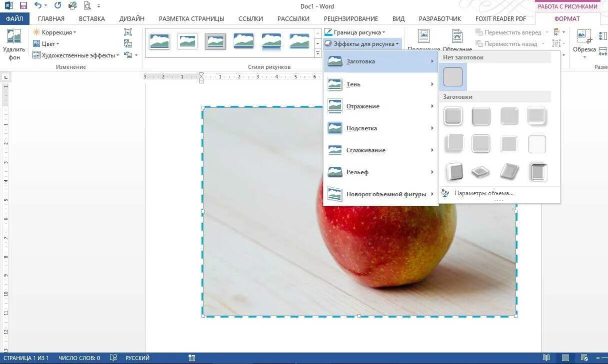Image resolution: width=608 pixels, height=364 pixels.
Task: Expand the picture styles gallery with the More arrow
Action: pos(317,53)
